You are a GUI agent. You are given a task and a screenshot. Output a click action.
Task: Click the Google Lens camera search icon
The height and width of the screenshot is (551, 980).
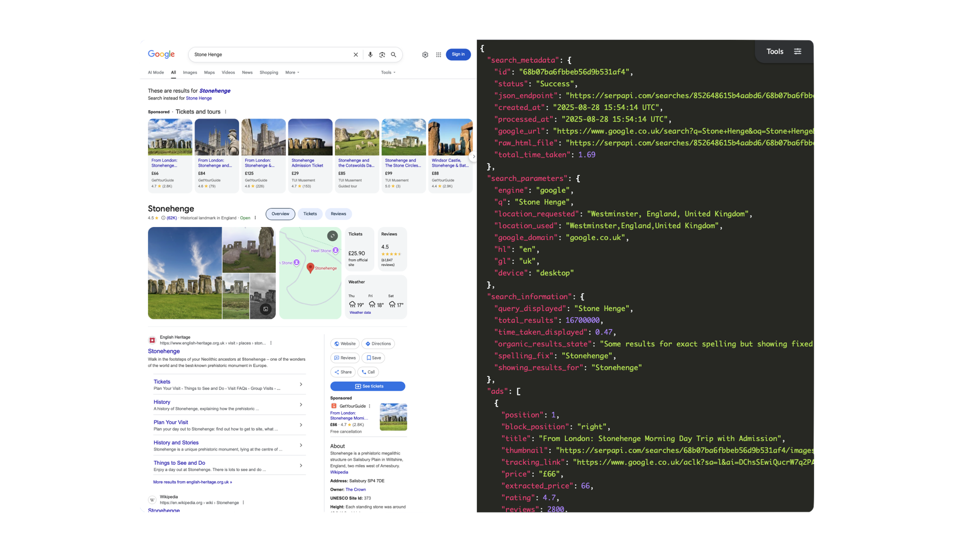pyautogui.click(x=382, y=55)
